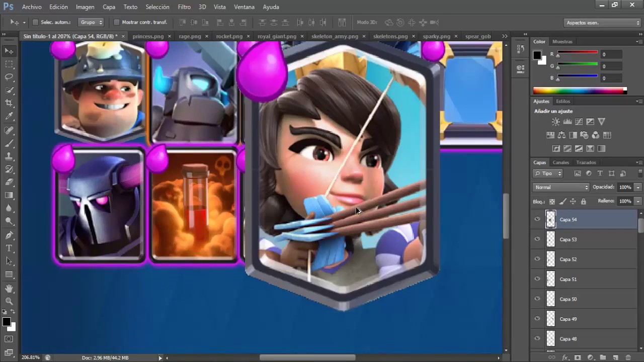Choose the Lasso tool

click(x=9, y=77)
